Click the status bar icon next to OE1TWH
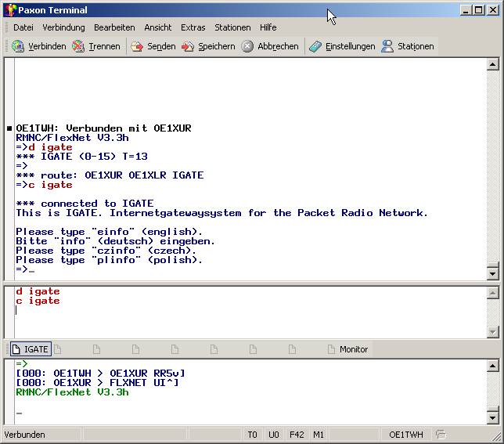Viewport: 504px width, 444px height. pyautogui.click(x=441, y=435)
